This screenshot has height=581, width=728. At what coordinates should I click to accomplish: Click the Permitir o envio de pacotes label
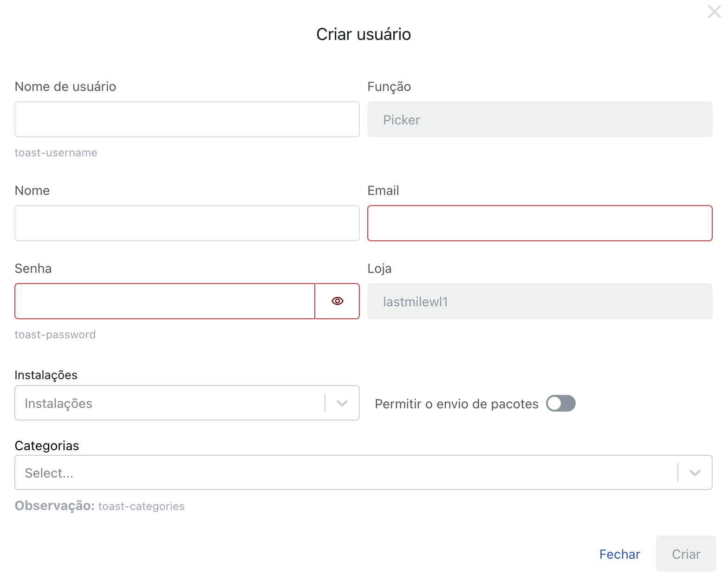tap(456, 404)
